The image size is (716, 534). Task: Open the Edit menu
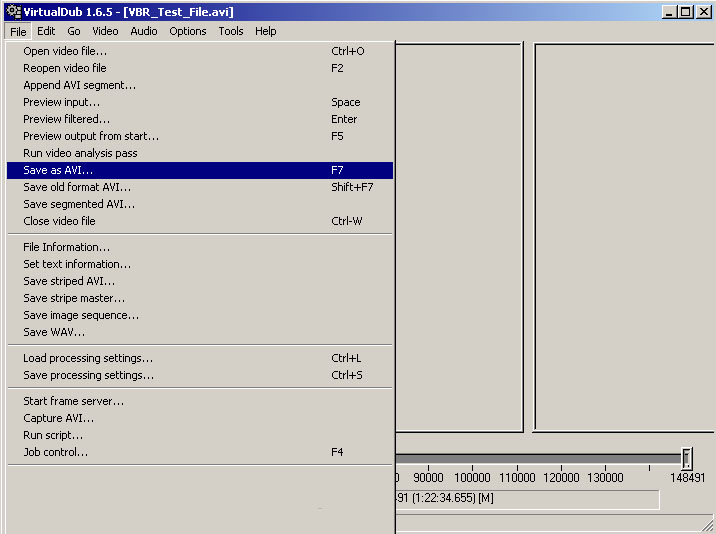point(46,31)
